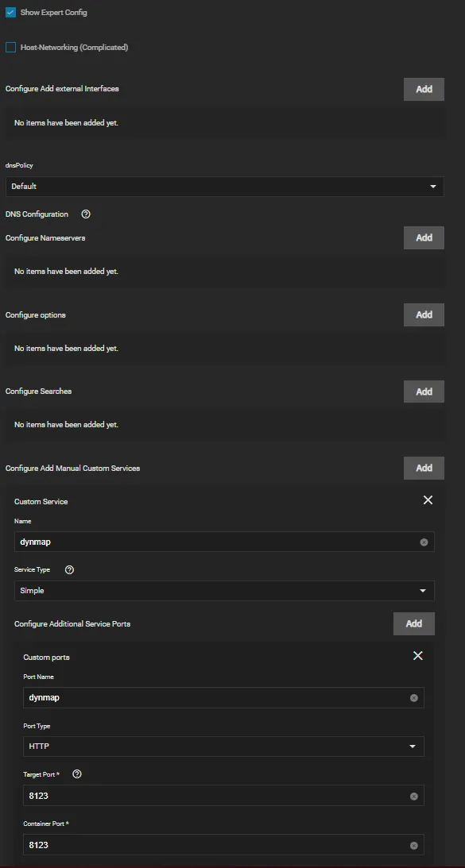465x868 pixels.
Task: Add an additional service port
Action: click(414, 623)
